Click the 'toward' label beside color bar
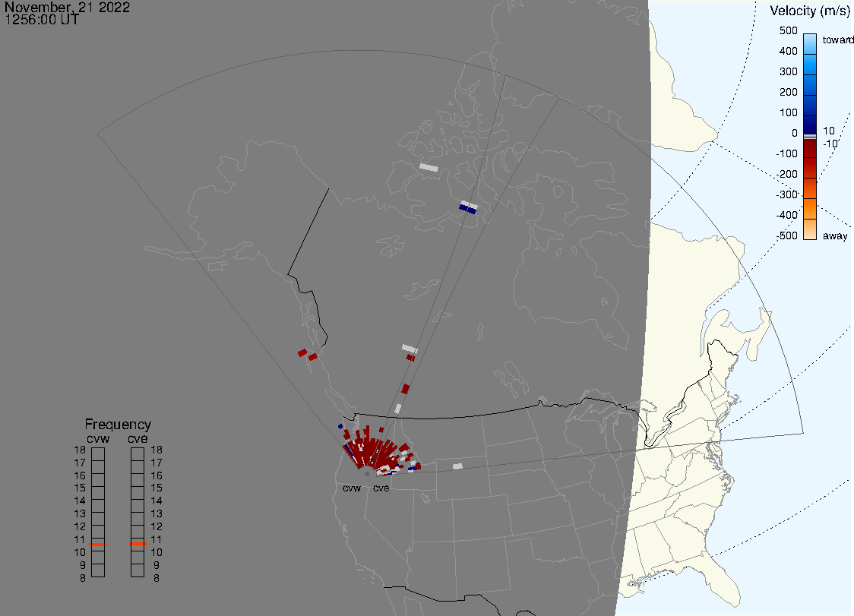 click(x=837, y=39)
